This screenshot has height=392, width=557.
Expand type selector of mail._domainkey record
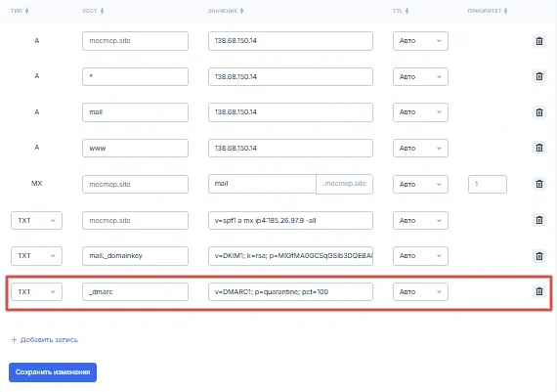click(36, 256)
